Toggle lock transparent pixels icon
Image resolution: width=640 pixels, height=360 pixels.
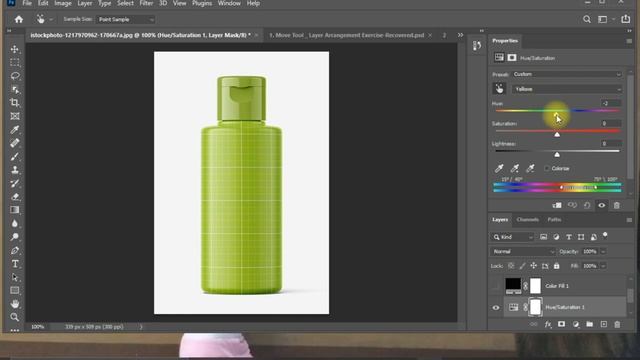tap(511, 266)
